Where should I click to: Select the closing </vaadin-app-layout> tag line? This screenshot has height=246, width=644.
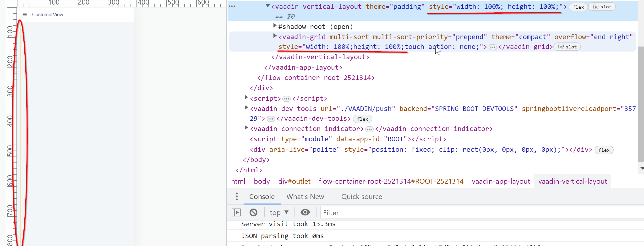[303, 67]
